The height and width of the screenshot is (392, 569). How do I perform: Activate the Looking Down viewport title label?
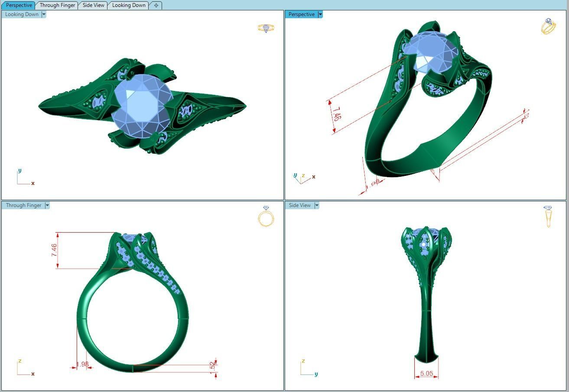(x=22, y=14)
